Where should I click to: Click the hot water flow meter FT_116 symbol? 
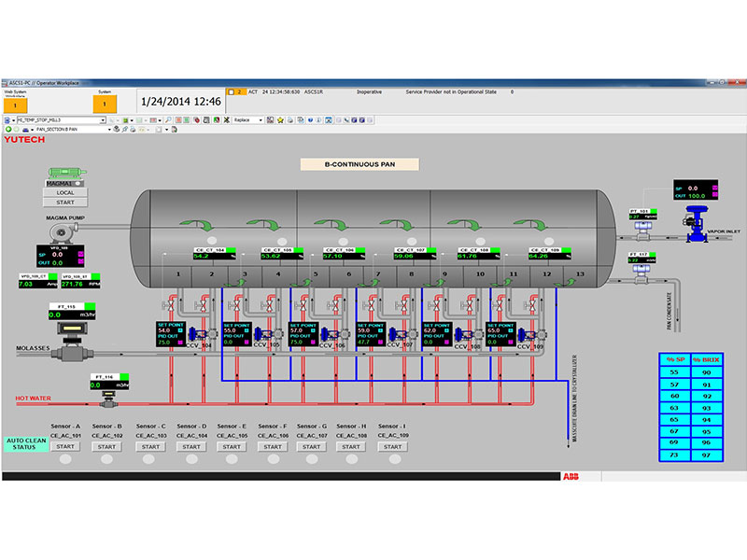[109, 399]
